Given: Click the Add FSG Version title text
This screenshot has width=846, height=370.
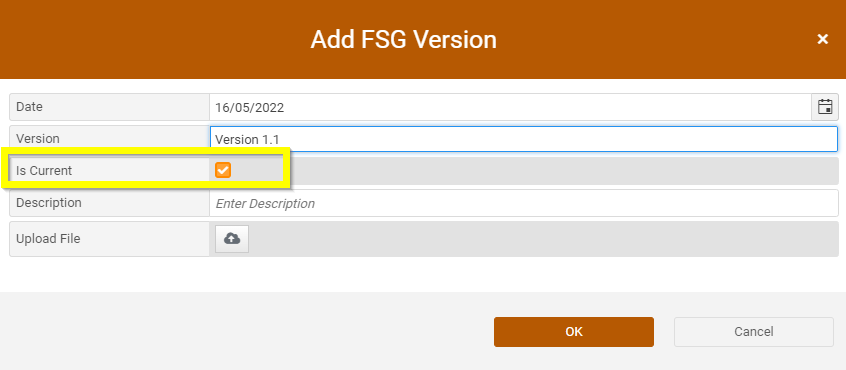Looking at the screenshot, I should pos(404,39).
